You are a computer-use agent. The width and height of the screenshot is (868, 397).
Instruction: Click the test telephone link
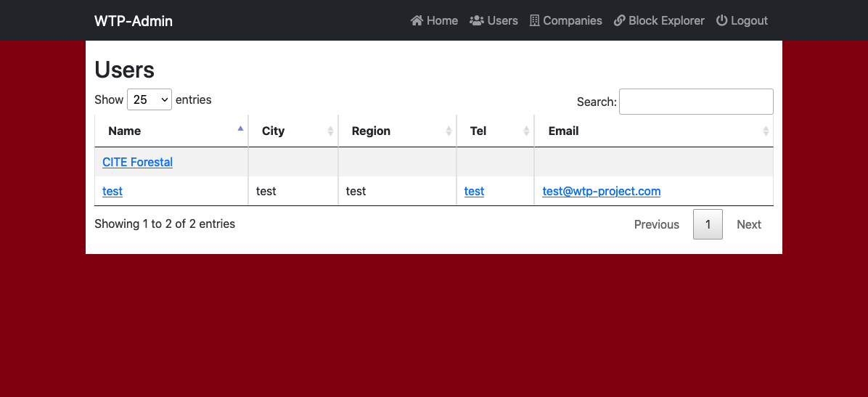tap(474, 191)
